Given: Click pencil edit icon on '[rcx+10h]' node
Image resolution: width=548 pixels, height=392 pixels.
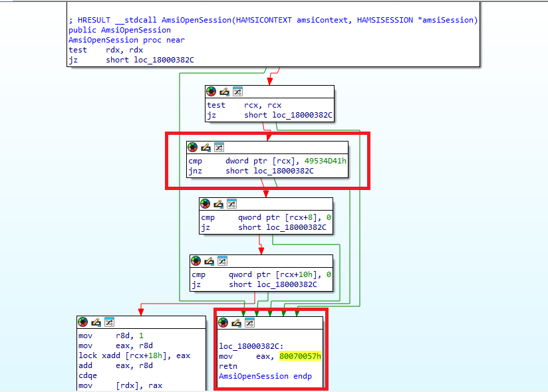Looking at the screenshot, I should pyautogui.click(x=209, y=260).
